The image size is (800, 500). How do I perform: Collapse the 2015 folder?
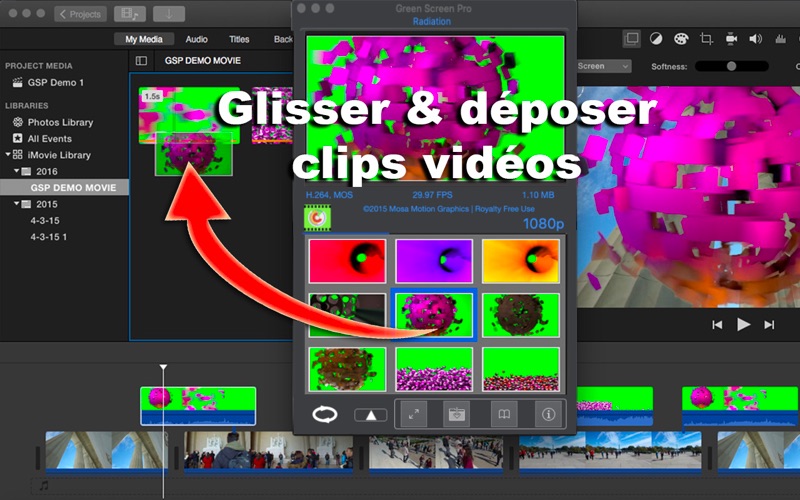16,204
